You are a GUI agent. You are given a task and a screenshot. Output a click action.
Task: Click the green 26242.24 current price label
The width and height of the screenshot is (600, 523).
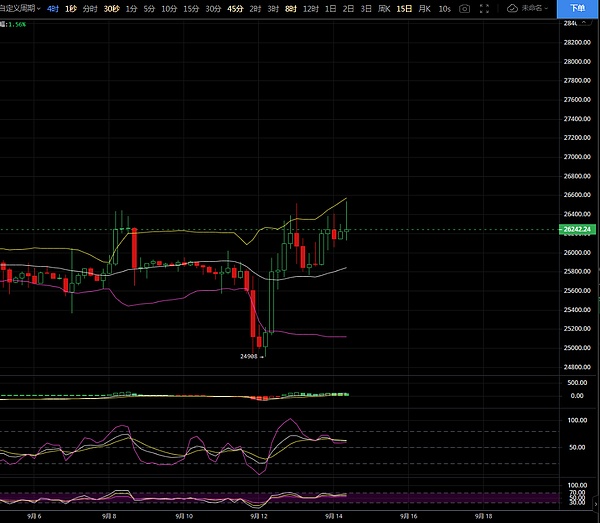coord(578,230)
